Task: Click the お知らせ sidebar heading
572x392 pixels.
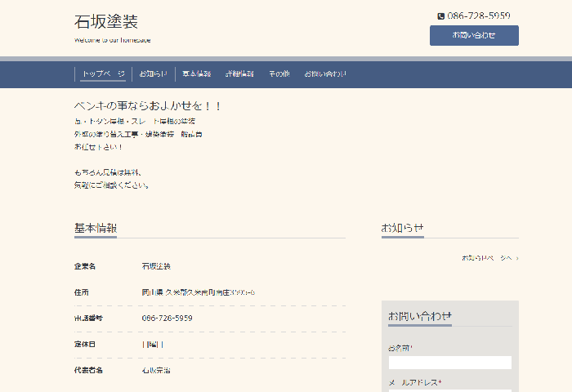Action: coord(402,229)
